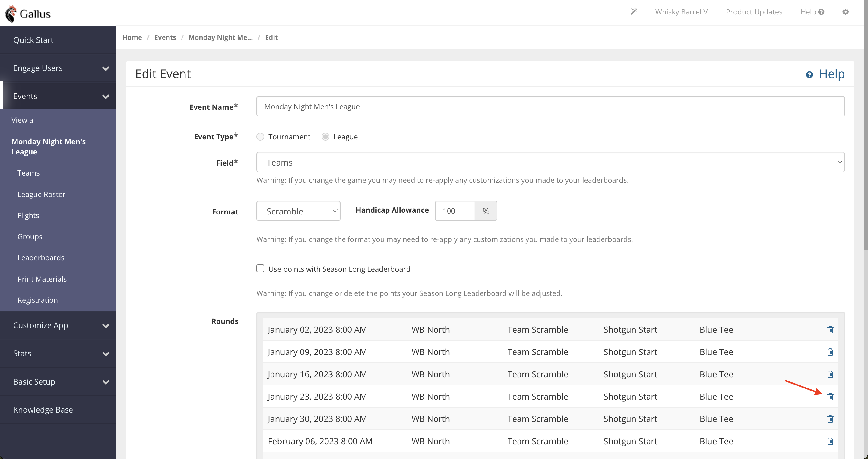Open the Flights sidebar item

pos(28,215)
